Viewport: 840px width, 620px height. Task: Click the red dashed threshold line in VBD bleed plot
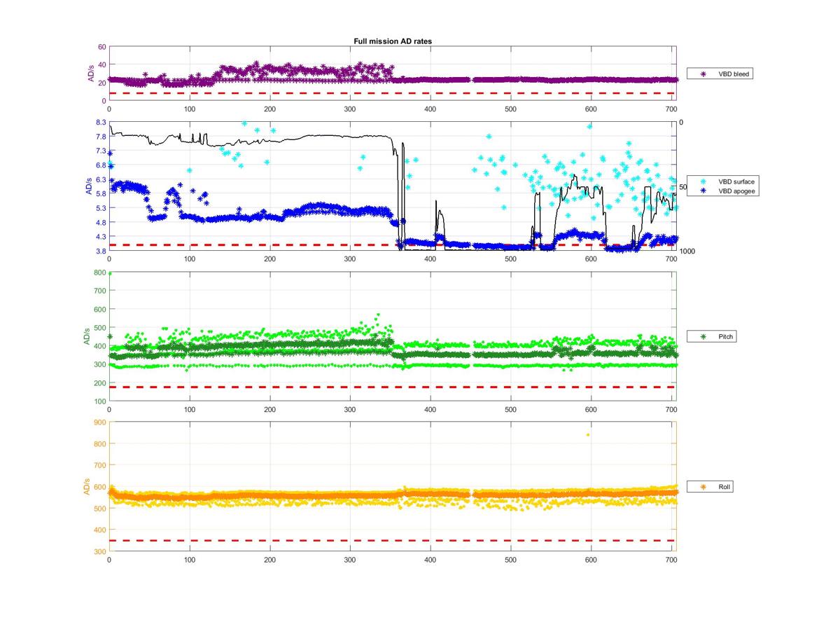(x=392, y=93)
